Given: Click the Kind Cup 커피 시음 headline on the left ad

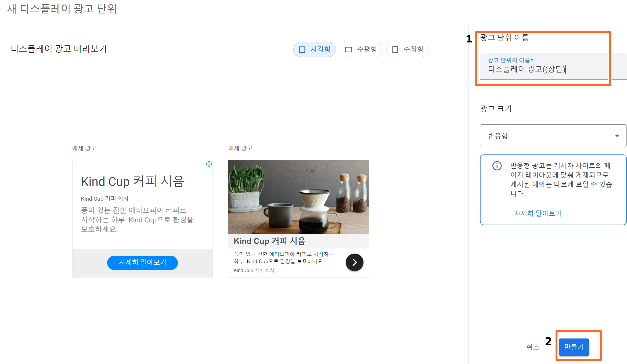Looking at the screenshot, I should (133, 182).
